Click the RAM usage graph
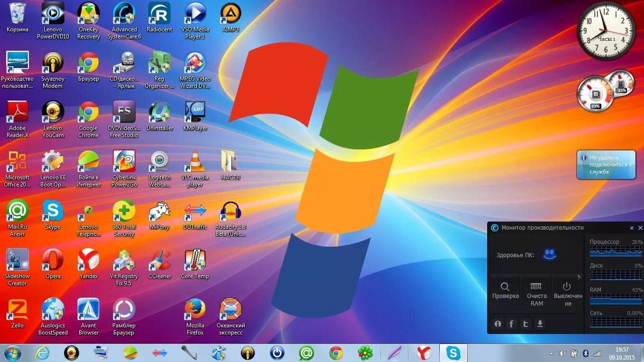Screen dimensions: 644x362 pos(616,298)
